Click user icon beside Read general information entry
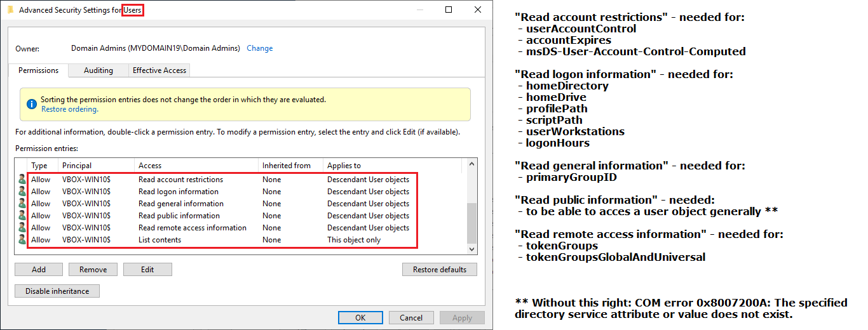The image size is (868, 330). click(22, 204)
